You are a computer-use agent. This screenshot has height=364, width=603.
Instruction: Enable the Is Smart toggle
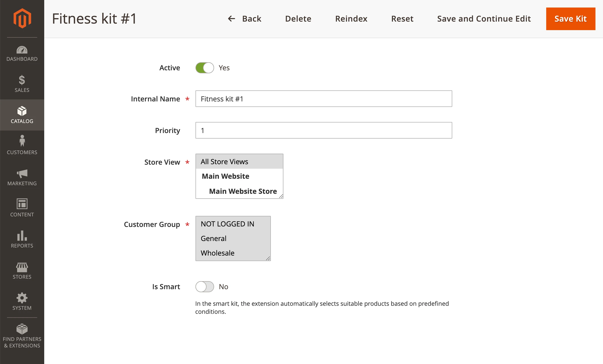pos(205,287)
